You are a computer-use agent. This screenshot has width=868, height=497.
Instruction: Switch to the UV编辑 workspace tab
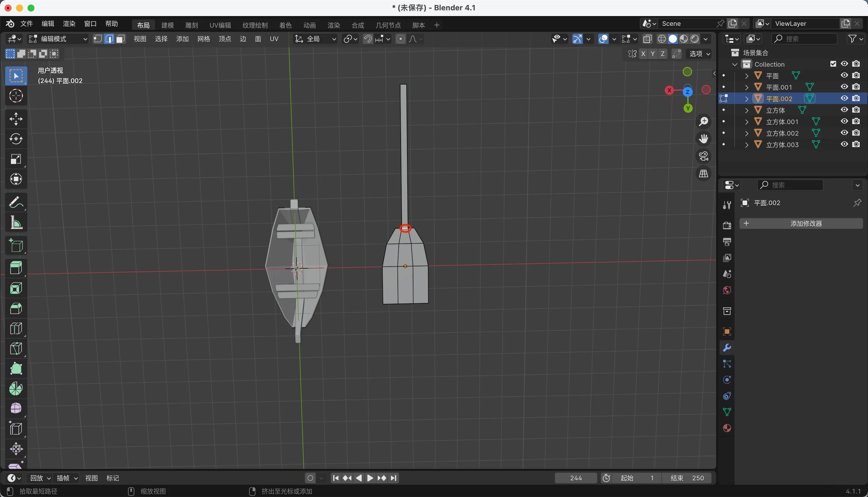pyautogui.click(x=220, y=25)
